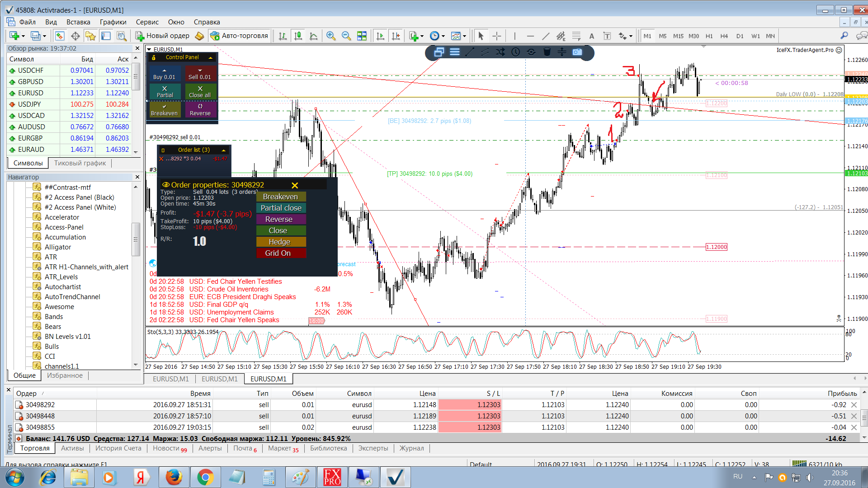868x488 pixels.
Task: Click the clock icon in chart panel
Action: click(516, 52)
